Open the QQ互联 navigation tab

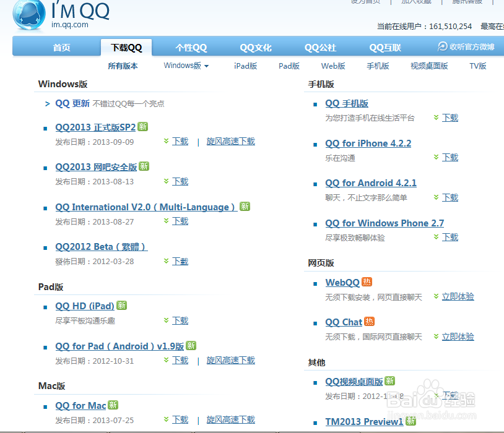pos(385,48)
